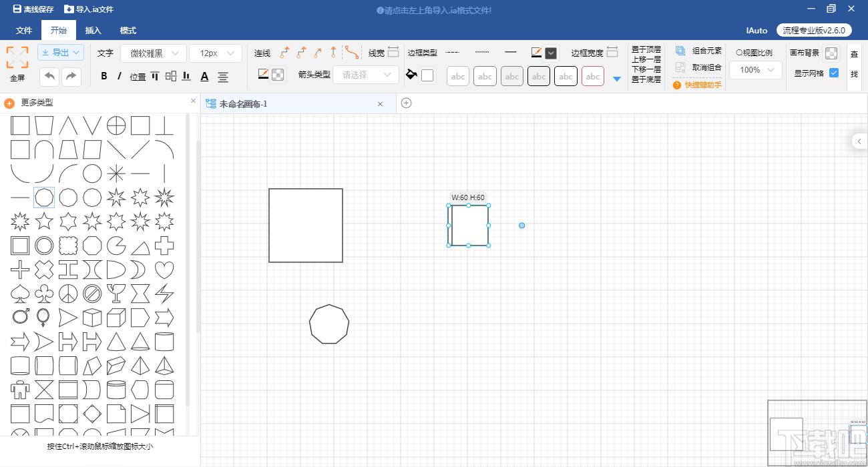
Task: Switch to the 模式 ribbon tab
Action: tap(128, 31)
